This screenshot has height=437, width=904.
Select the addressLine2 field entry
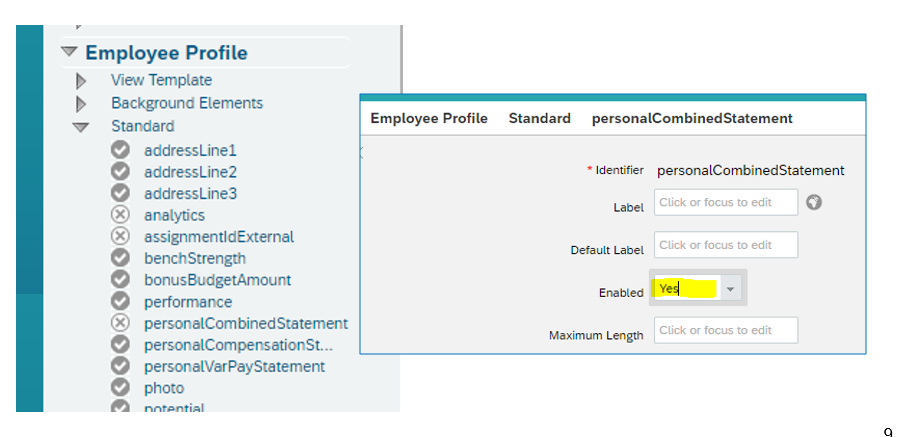pos(190,172)
